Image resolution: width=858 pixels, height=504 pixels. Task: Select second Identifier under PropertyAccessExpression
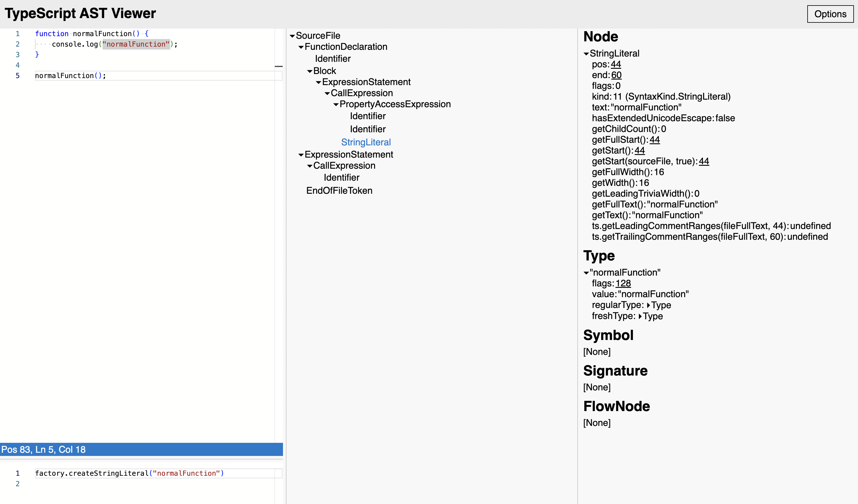[x=368, y=129]
